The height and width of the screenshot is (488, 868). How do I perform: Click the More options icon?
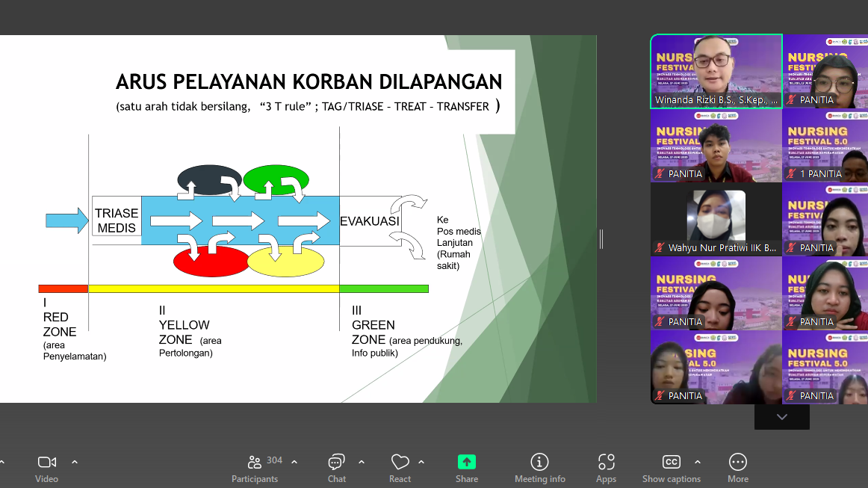(737, 469)
